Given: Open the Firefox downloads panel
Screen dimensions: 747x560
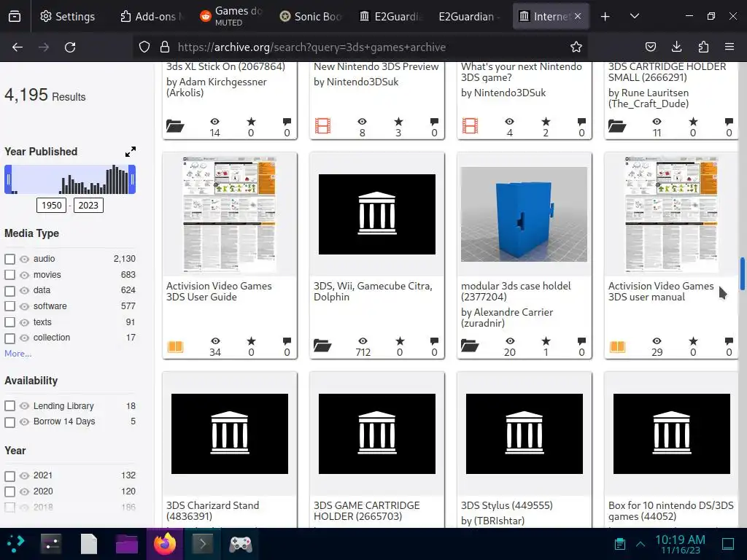Looking at the screenshot, I should (x=676, y=47).
